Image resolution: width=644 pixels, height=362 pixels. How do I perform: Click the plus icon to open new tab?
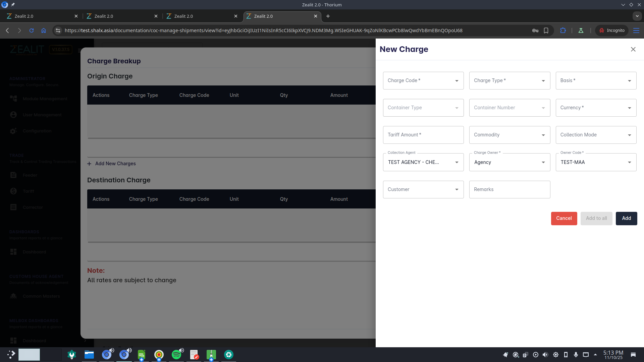(328, 16)
